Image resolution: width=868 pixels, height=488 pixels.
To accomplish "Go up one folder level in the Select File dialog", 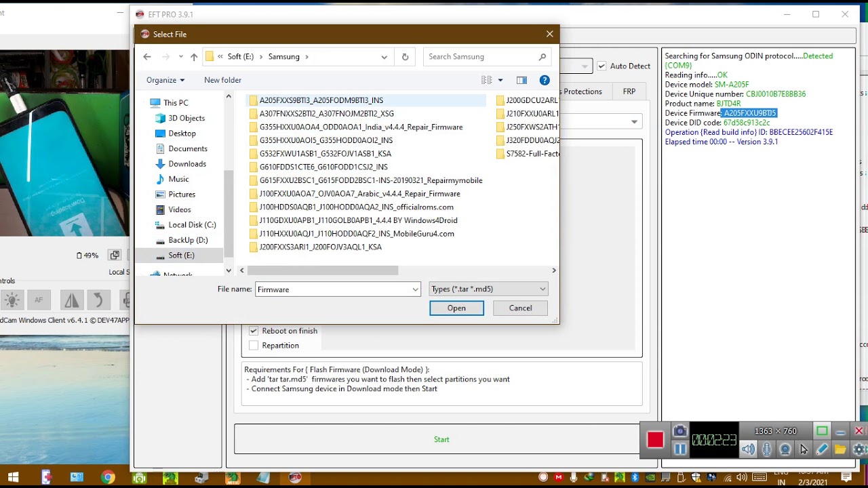I will coord(194,57).
